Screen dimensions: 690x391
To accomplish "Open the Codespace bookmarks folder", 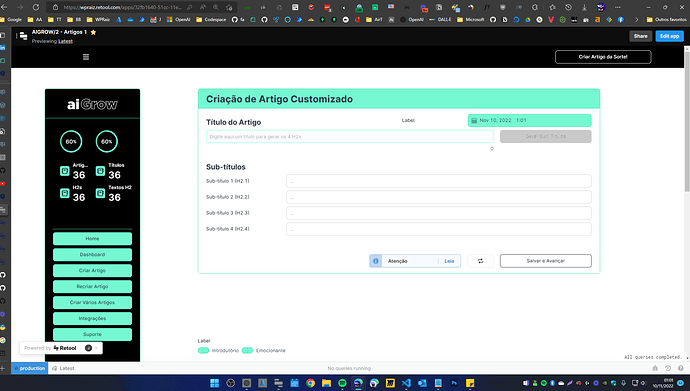I will [x=211, y=19].
